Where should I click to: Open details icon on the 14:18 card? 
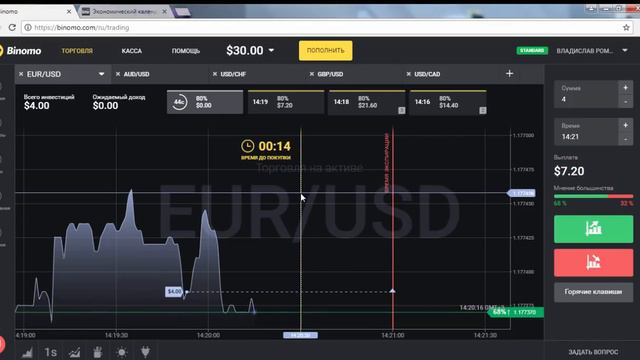tap(401, 110)
